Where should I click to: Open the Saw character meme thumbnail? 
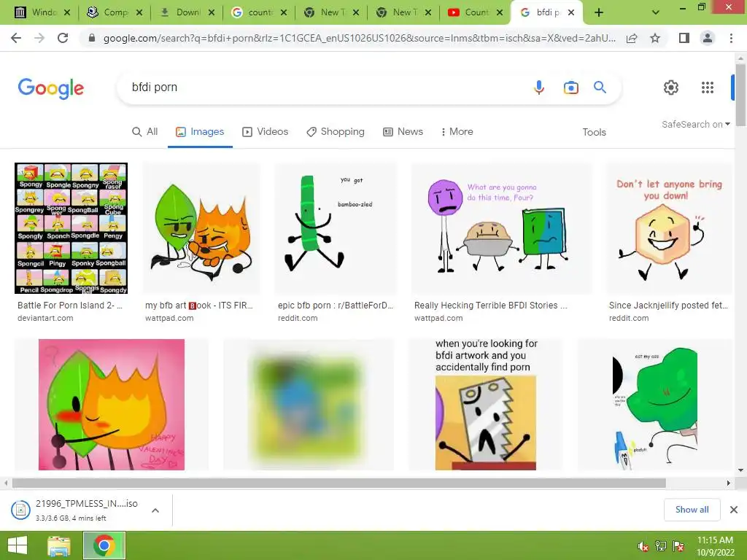pyautogui.click(x=485, y=404)
